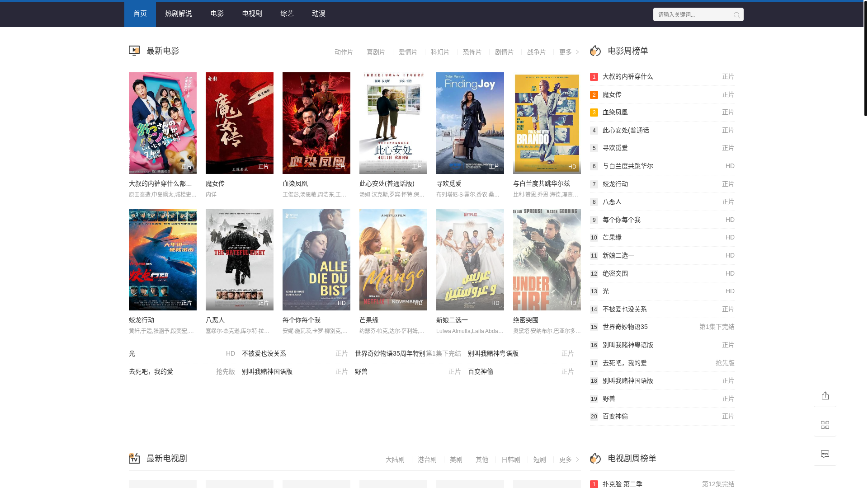Filter TV series by 日韩剧

511,460
